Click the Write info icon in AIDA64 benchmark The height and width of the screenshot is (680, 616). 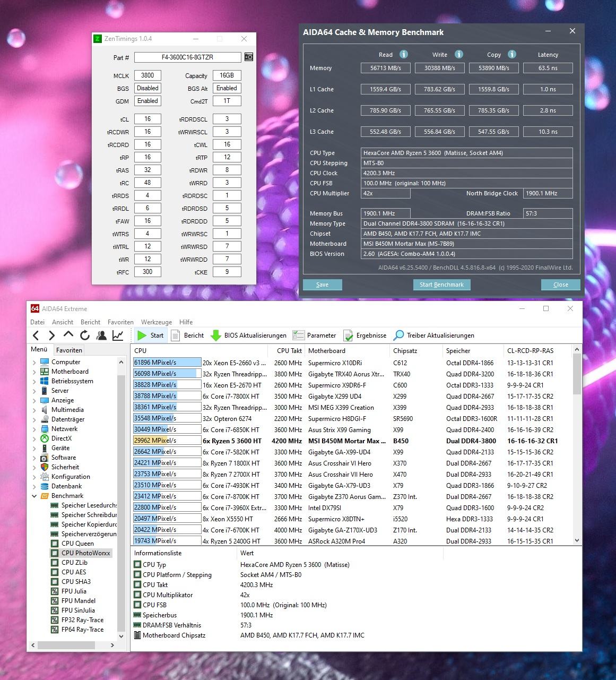[x=458, y=54]
